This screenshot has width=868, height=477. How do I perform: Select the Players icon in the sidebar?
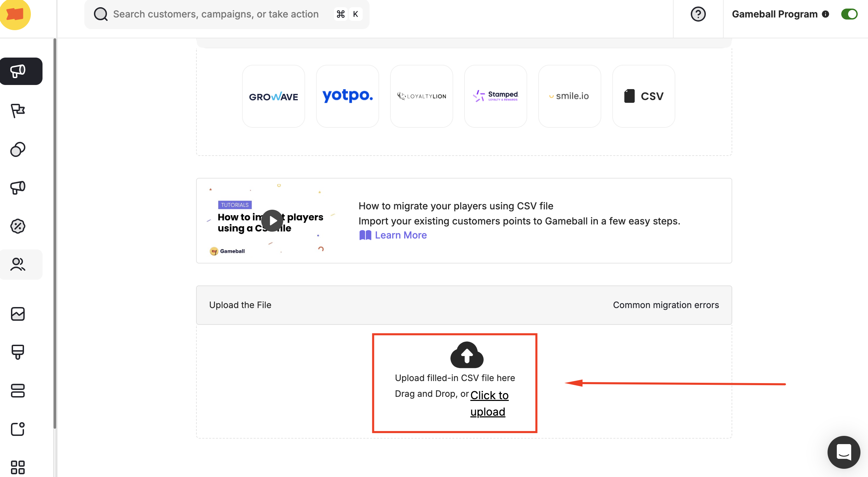[x=18, y=264]
